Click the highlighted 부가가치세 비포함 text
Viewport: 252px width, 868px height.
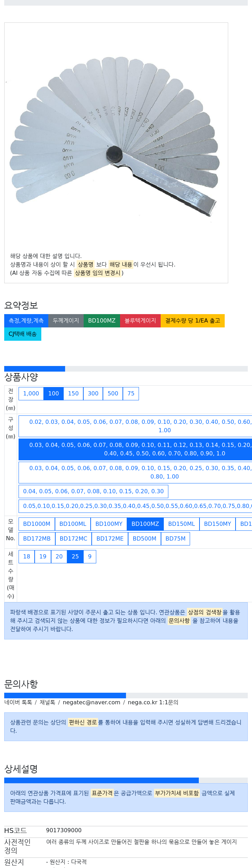point(177,793)
